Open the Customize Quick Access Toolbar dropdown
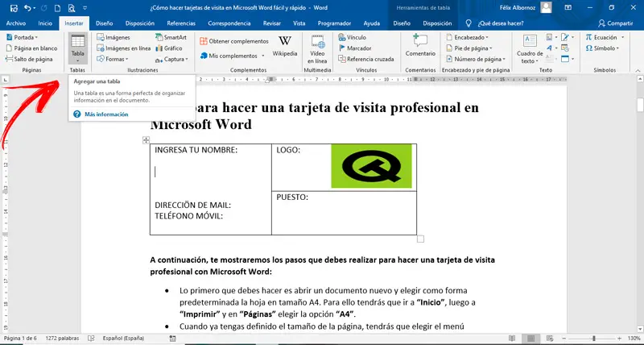Viewport: 644px width, 345px height. point(85,8)
